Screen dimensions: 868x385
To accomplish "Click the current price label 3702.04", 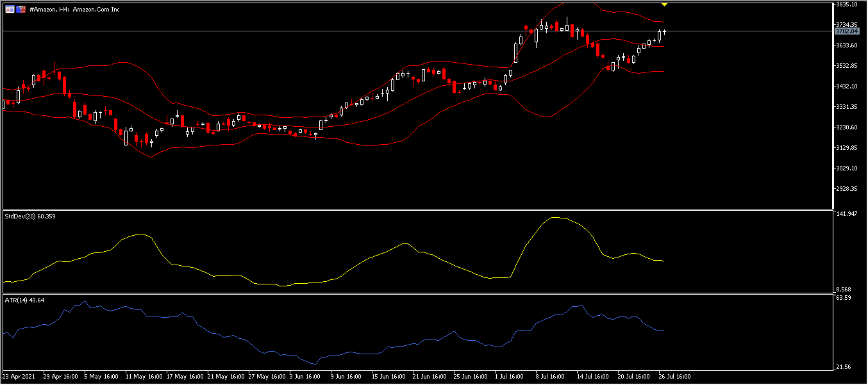I will coord(847,31).
